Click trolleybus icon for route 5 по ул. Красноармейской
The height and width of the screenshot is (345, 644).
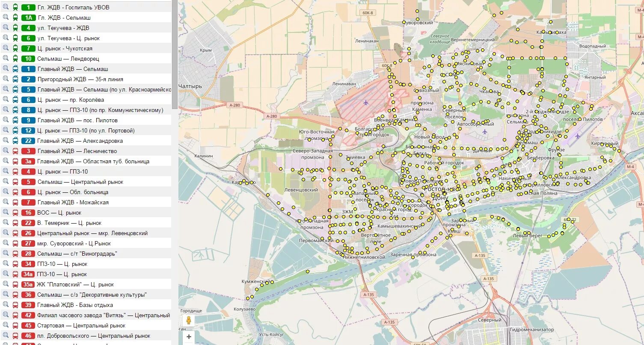(15, 89)
